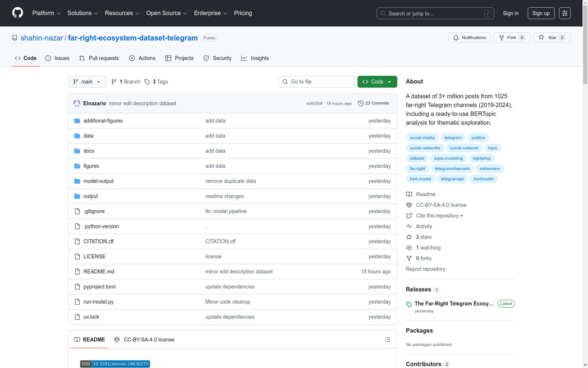Focus the Search or jump to field
The height and width of the screenshot is (368, 588).
point(435,13)
